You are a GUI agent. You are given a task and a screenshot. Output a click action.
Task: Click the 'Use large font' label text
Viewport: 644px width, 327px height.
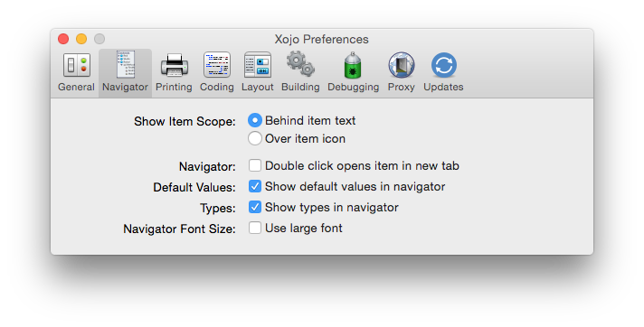304,229
